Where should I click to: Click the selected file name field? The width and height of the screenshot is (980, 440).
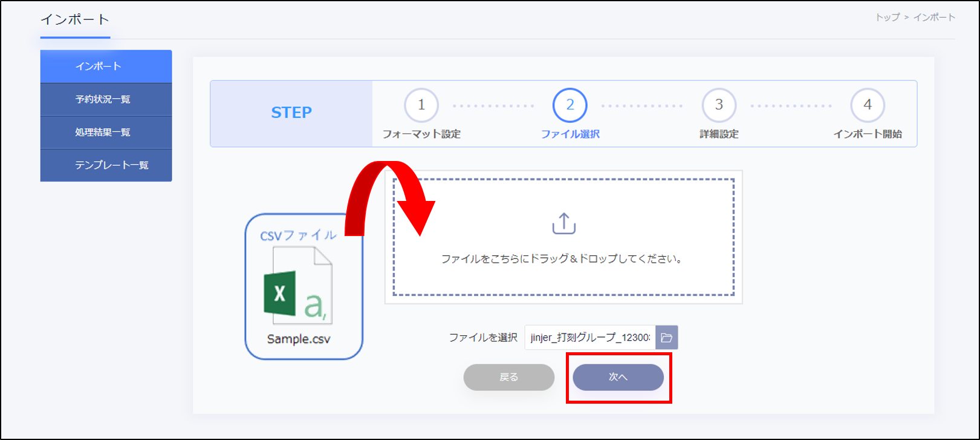pos(589,338)
